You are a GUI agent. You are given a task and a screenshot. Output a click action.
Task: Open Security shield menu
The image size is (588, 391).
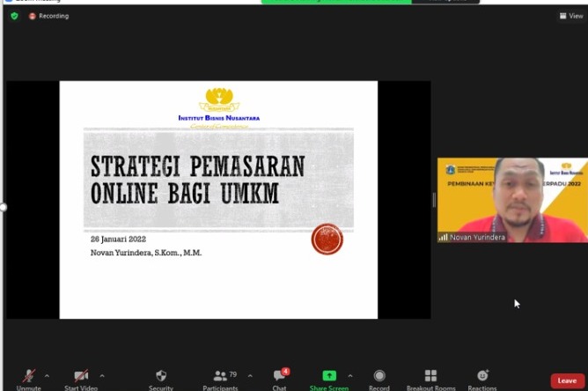(x=161, y=380)
